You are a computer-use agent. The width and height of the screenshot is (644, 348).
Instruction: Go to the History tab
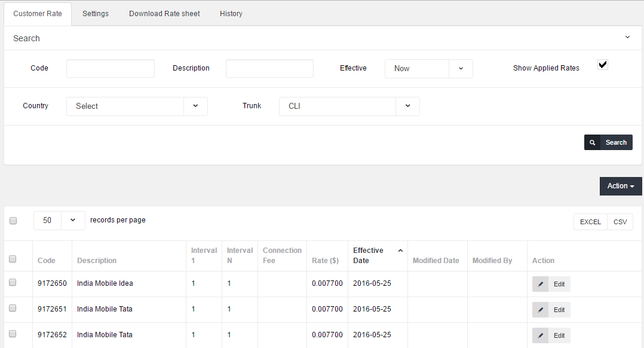(x=231, y=14)
